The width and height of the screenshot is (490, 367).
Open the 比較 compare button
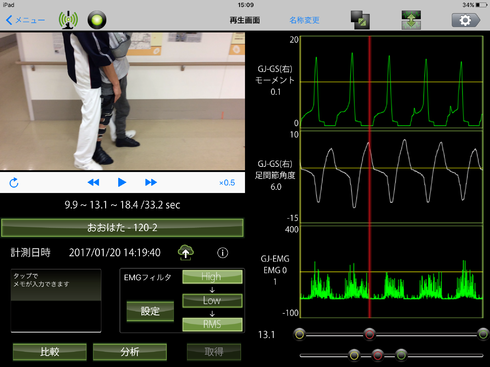click(50, 352)
